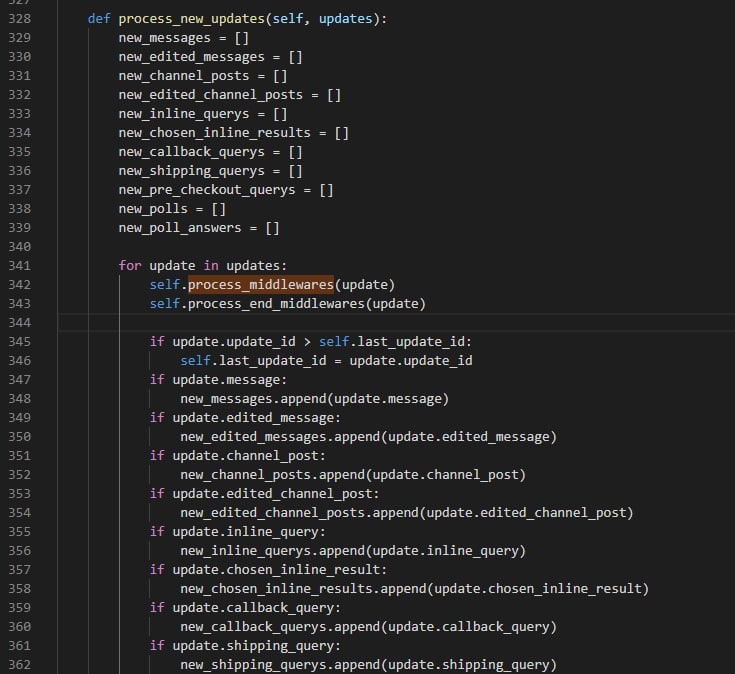
Task: Click new_pre_checkout_querys declaration on line 337
Action: pyautogui.click(x=226, y=190)
